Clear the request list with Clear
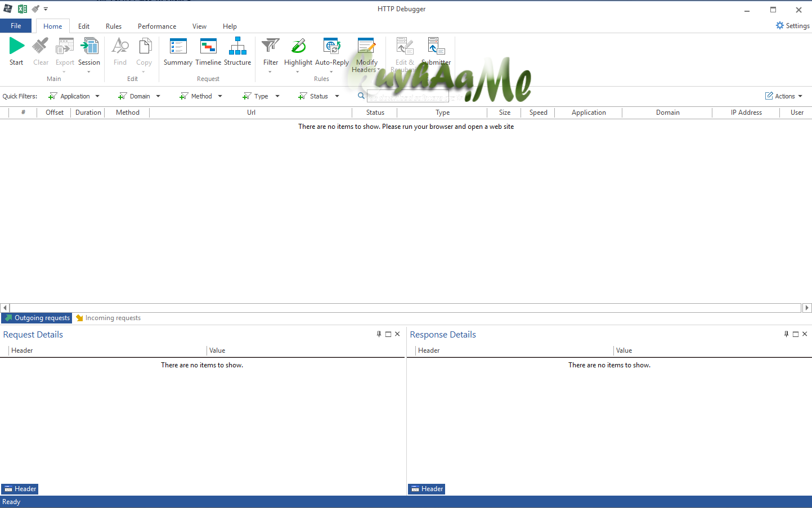The width and height of the screenshot is (812, 508). (x=41, y=51)
